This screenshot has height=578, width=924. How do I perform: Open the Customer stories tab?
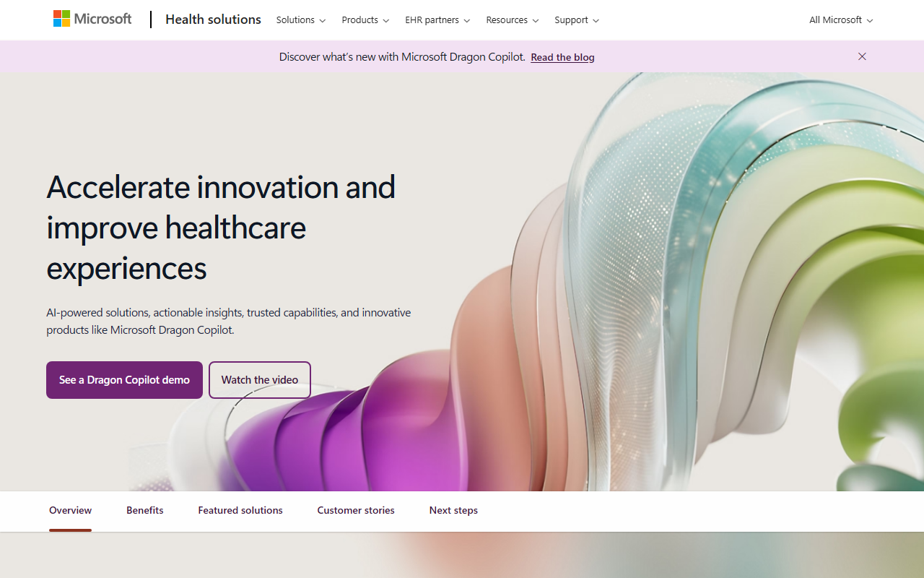coord(356,511)
